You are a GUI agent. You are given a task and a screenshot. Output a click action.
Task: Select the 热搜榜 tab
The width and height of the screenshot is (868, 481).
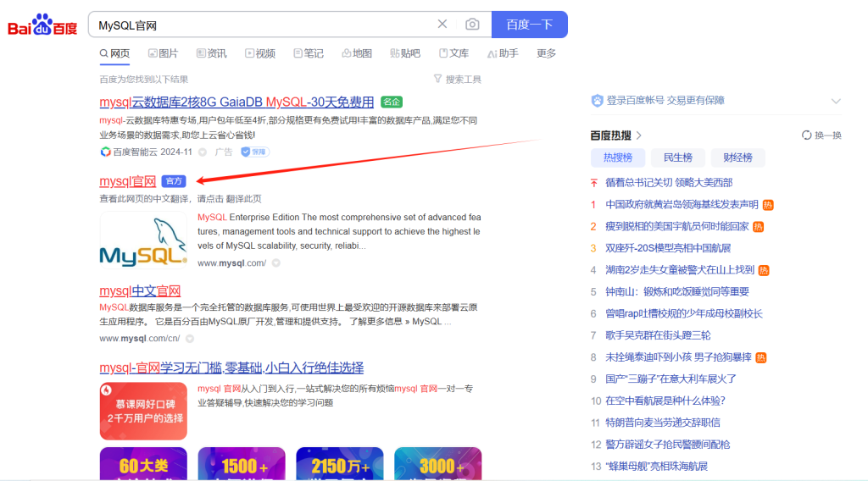618,158
